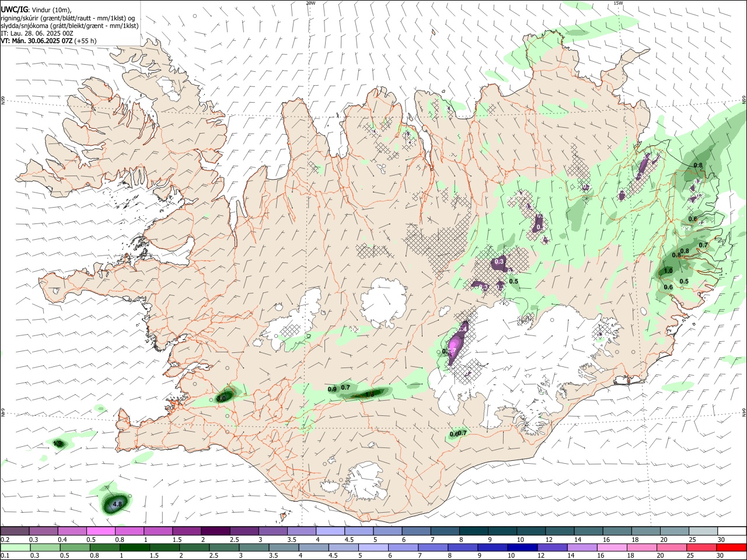The height and width of the screenshot is (560, 747).
Task: Click the 15W longitude label
Action: click(x=618, y=3)
